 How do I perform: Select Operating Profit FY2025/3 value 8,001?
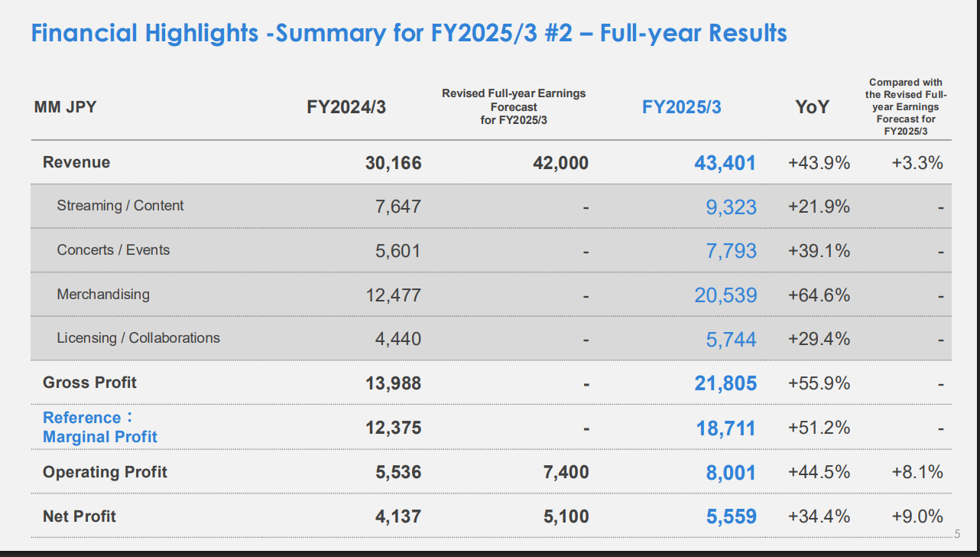coord(732,473)
